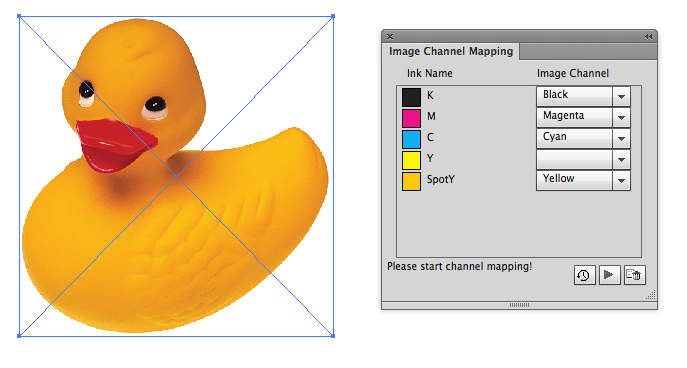The width and height of the screenshot is (687, 368).
Task: Close the Image Channel Mapping panel
Action: coord(390,37)
